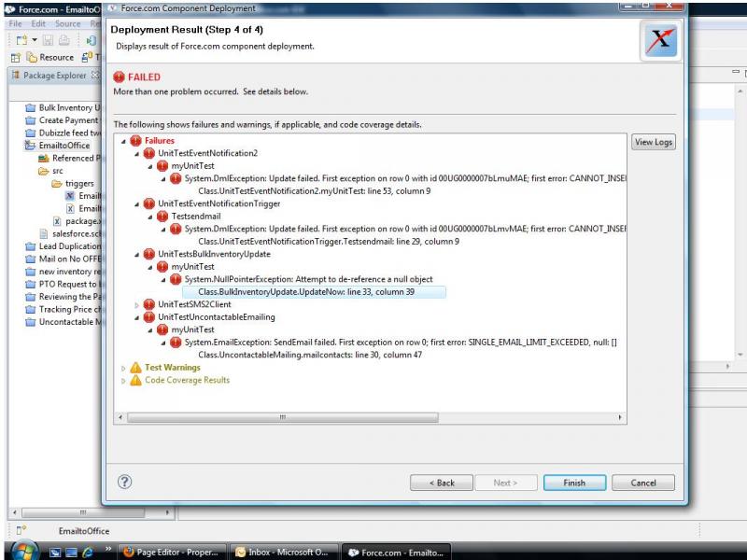Click warning icon beside Code Coverage Results
This screenshot has width=747, height=560.
point(135,380)
